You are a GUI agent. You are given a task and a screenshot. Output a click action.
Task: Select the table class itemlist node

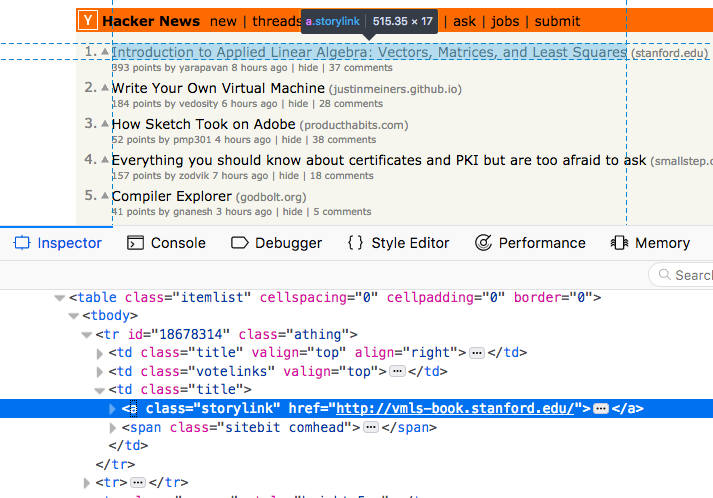tap(335, 297)
